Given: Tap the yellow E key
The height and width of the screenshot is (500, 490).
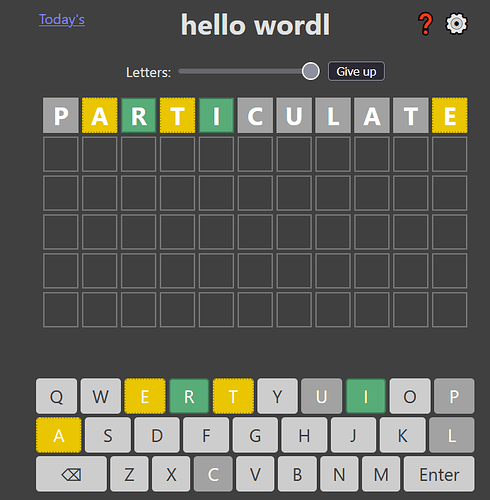Looking at the screenshot, I should (x=145, y=396).
